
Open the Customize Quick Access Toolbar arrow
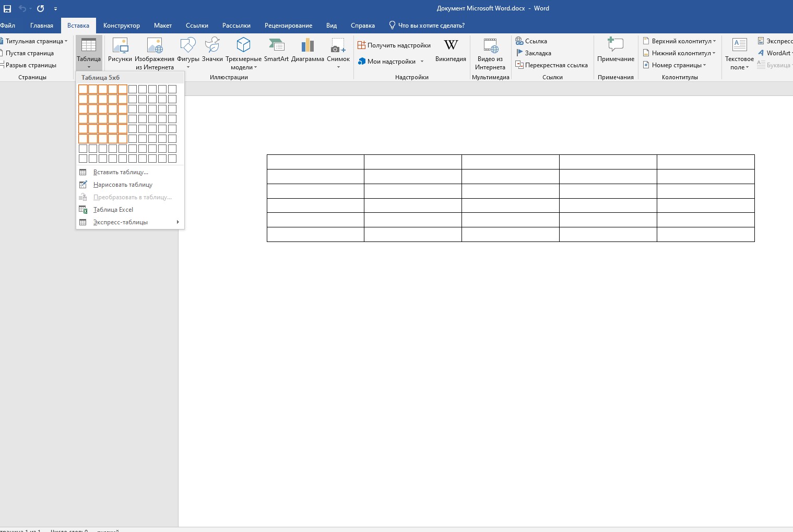tap(55, 9)
